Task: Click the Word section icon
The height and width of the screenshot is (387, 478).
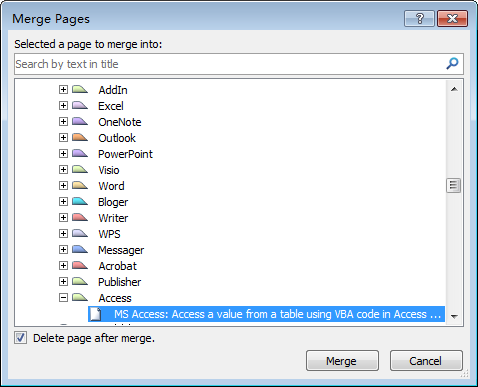Action: (x=80, y=185)
